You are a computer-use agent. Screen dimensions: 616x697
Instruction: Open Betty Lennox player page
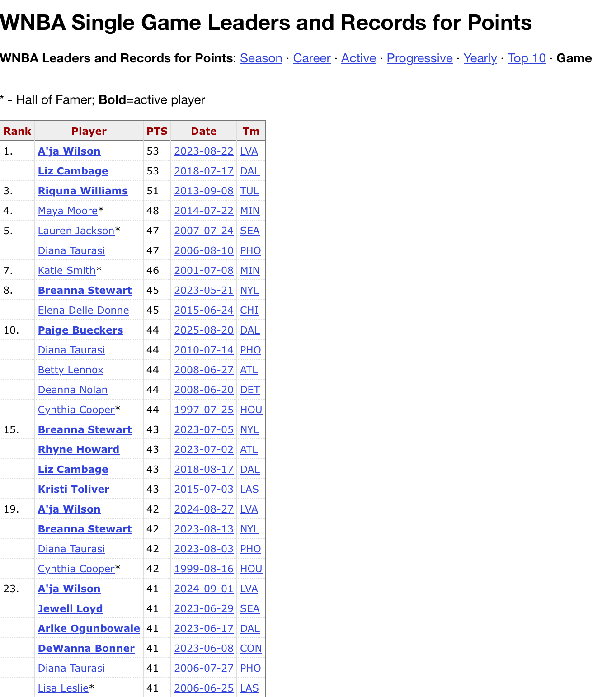tap(71, 370)
